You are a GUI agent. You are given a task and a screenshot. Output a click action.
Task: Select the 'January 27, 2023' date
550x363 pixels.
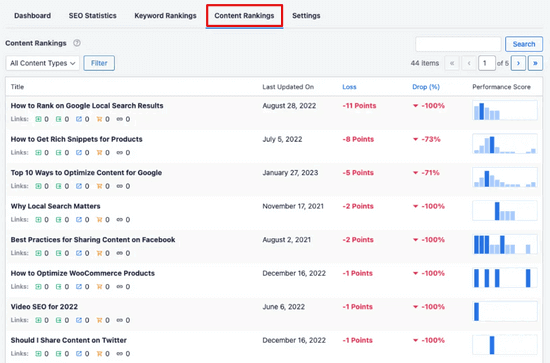point(290,173)
